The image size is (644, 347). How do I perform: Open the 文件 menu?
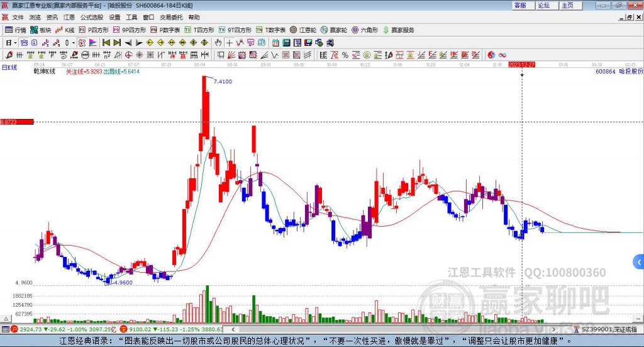point(18,17)
